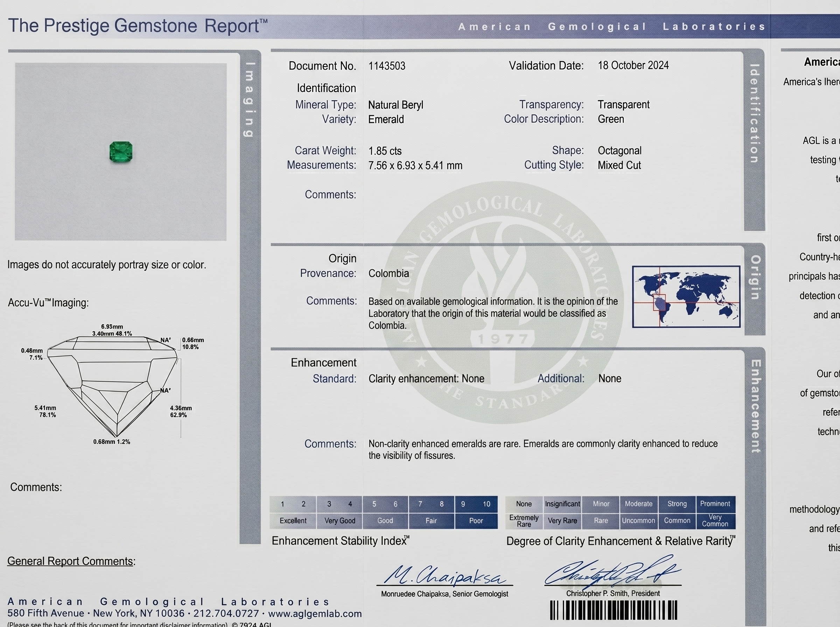Screen dimensions: 840x627
Task: Select the None clarity enhancement cell
Action: 524,503
